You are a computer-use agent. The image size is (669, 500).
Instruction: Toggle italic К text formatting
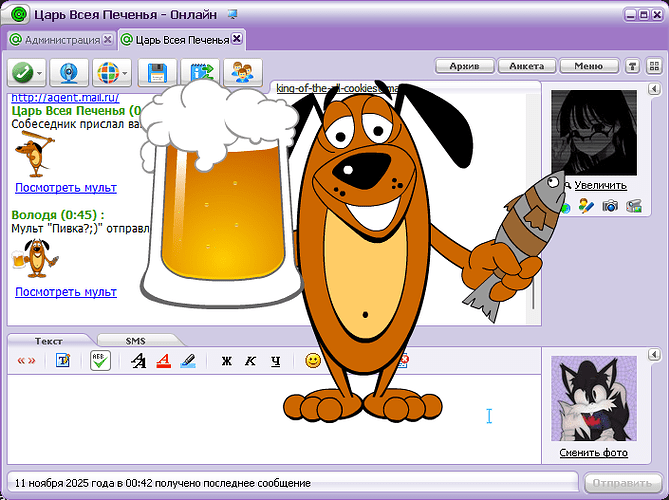[250, 361]
